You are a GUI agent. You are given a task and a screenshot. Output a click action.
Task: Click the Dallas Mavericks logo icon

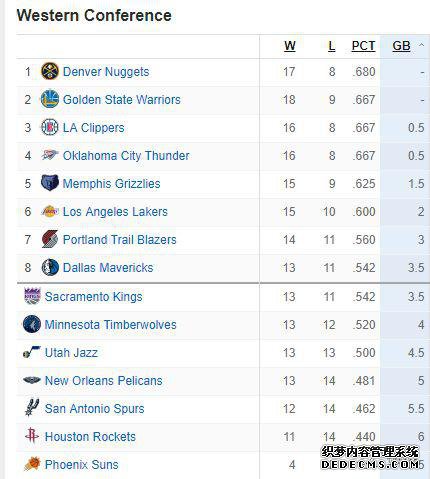tap(50, 267)
